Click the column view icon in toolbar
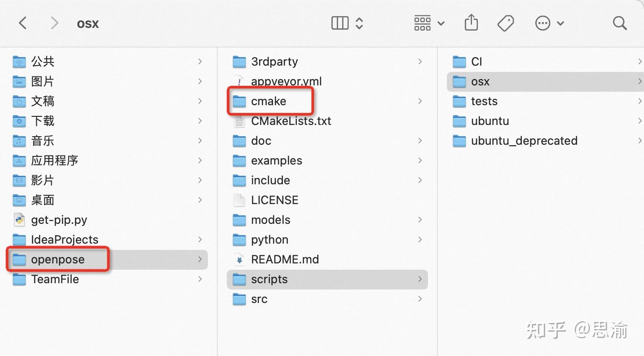644x356 pixels. 340,22
